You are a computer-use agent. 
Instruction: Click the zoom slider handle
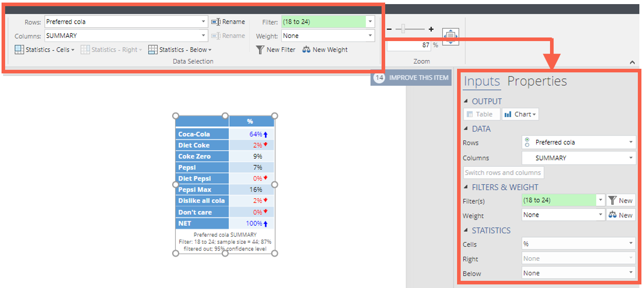click(x=403, y=30)
